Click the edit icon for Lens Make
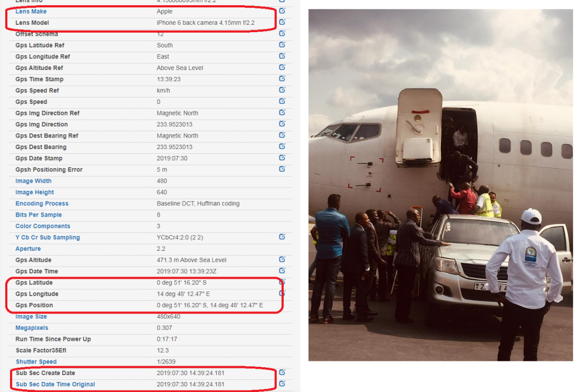 coord(282,11)
